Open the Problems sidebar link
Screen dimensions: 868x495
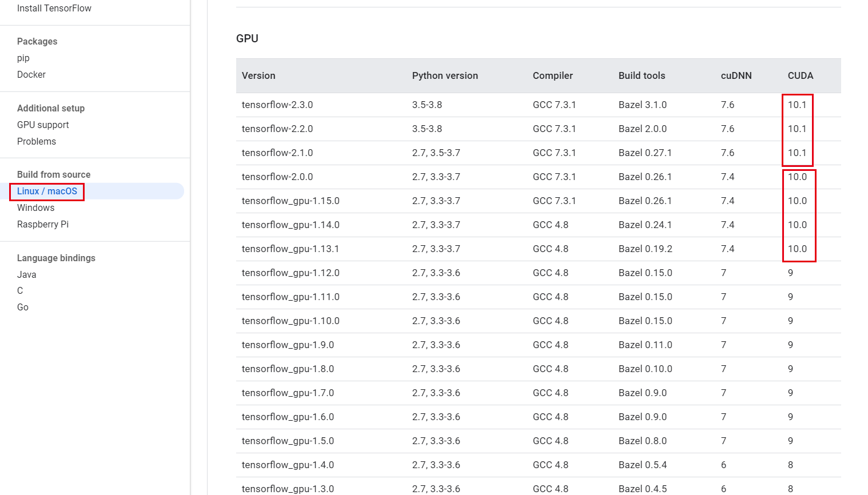click(37, 142)
